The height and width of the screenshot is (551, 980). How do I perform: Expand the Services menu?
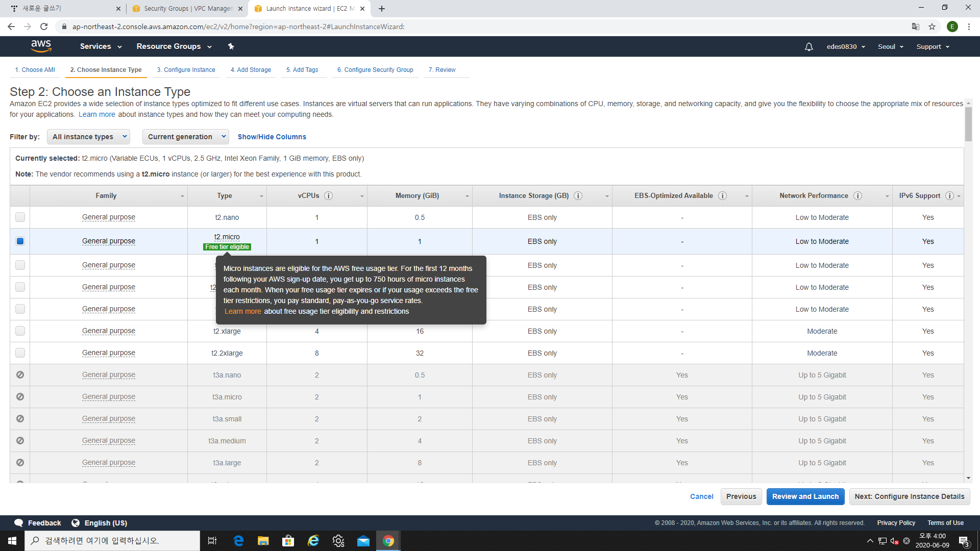click(101, 46)
